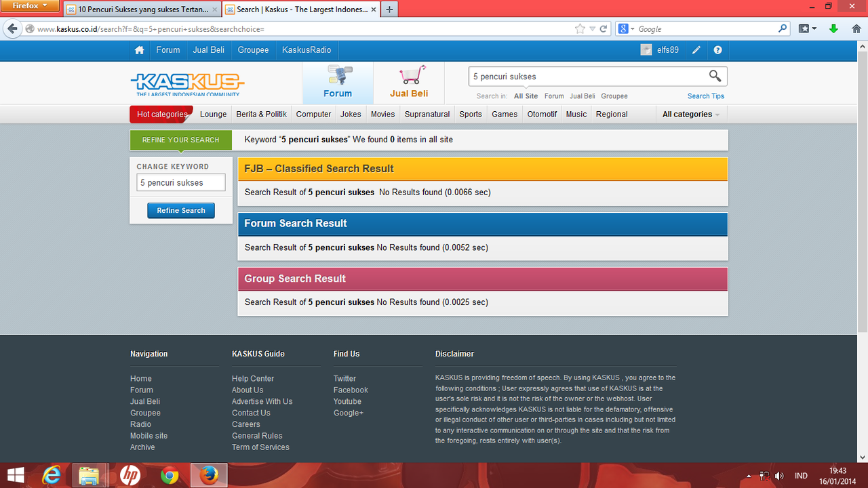The width and height of the screenshot is (868, 488).
Task: Click the Firefox home icon
Action: pyautogui.click(x=856, y=29)
